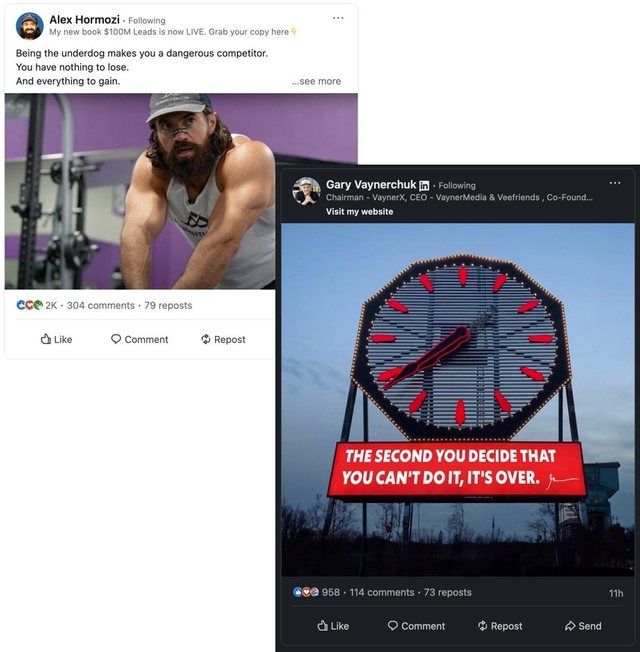Comment on Gary Vaynerchuk's post

pyautogui.click(x=416, y=626)
